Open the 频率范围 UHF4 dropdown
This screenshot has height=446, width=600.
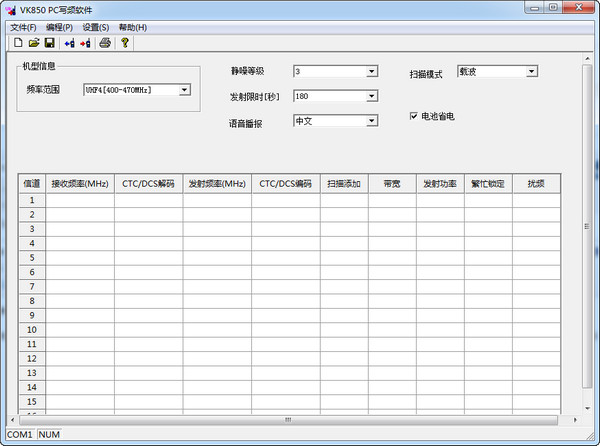184,90
